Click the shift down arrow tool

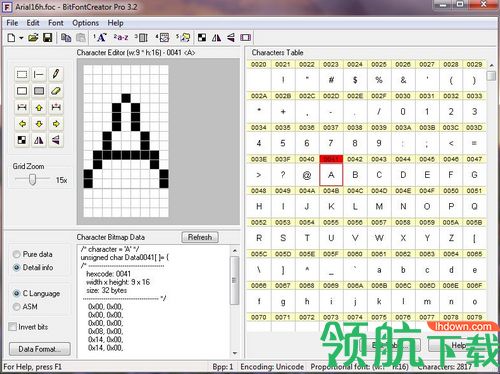click(39, 124)
